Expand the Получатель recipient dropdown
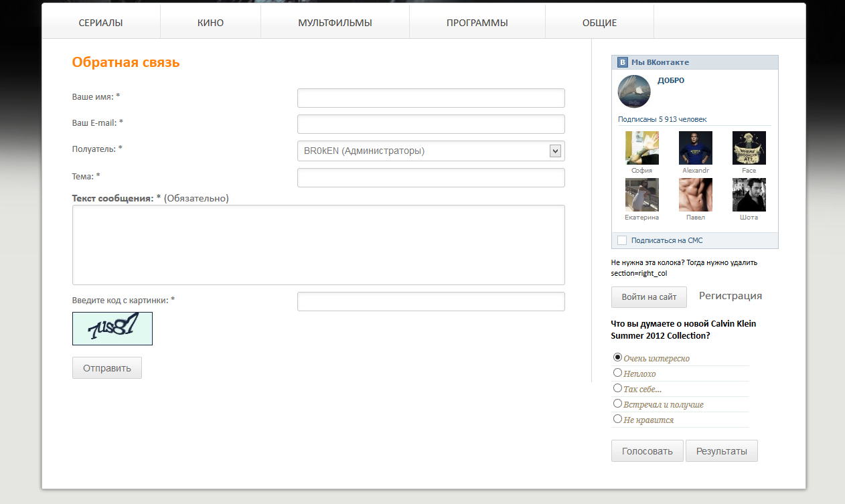The height and width of the screenshot is (504, 845). 431,151
